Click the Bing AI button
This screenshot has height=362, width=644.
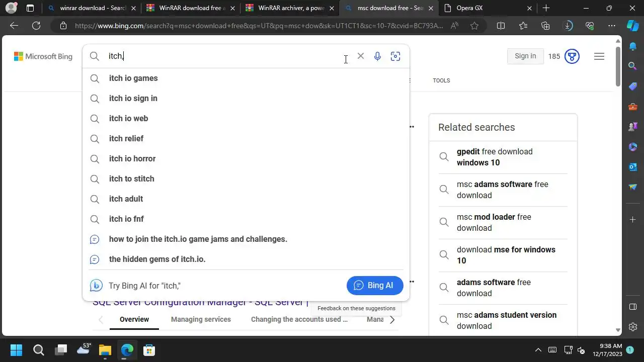[375, 286]
